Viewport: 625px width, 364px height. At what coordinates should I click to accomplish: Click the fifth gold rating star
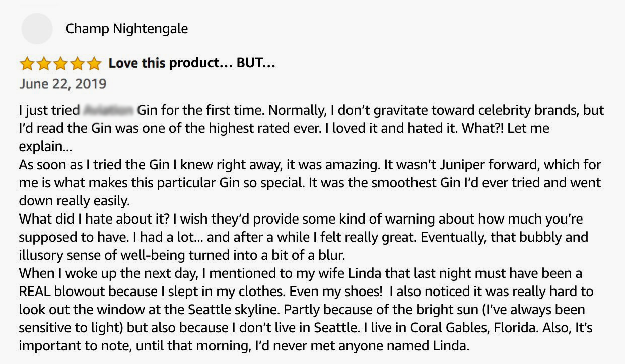pos(94,64)
